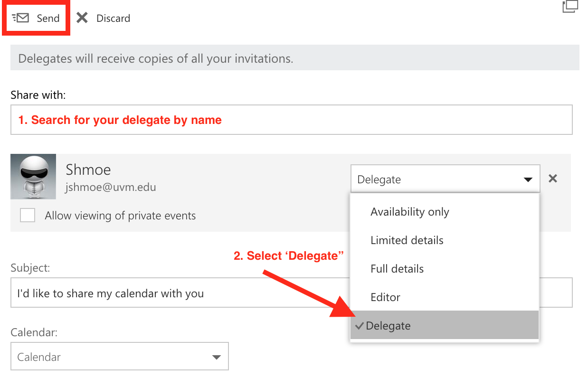This screenshot has width=588, height=378.
Task: Click the chevron on the Calendar dropdown
Action: [x=217, y=356]
